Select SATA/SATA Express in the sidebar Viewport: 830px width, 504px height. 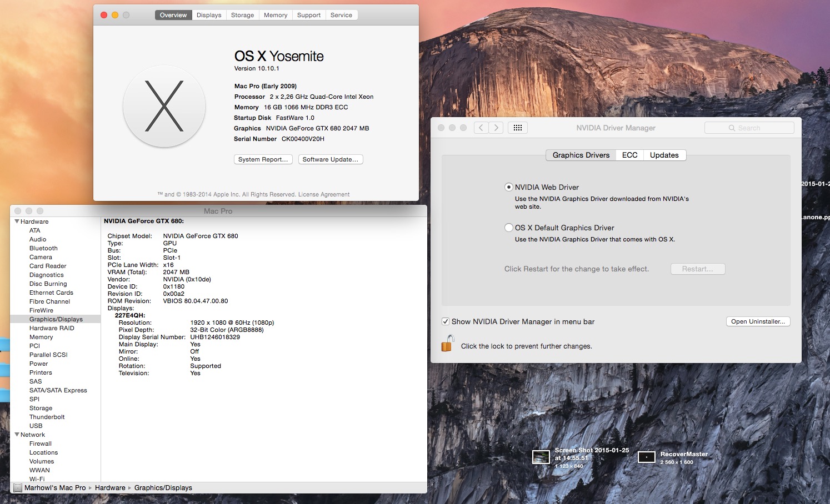pos(58,390)
